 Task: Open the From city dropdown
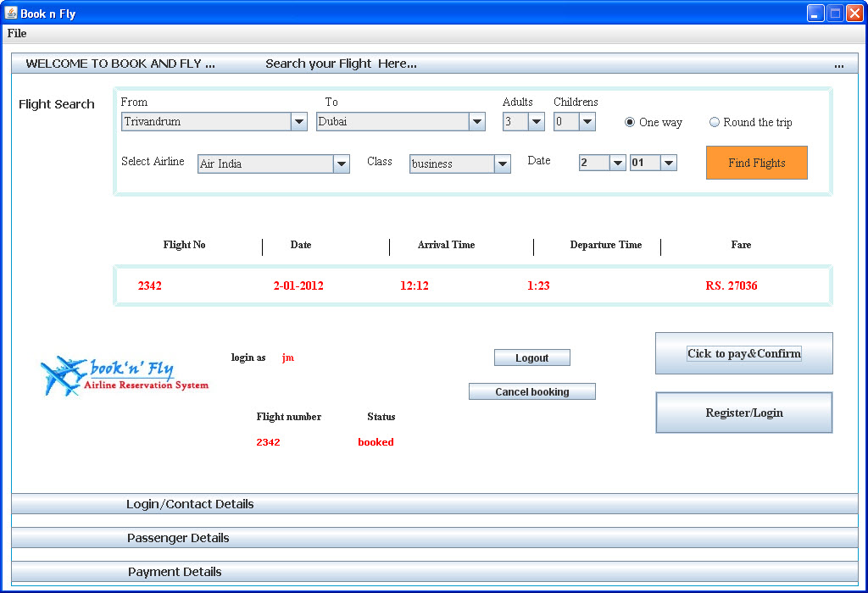pos(214,122)
